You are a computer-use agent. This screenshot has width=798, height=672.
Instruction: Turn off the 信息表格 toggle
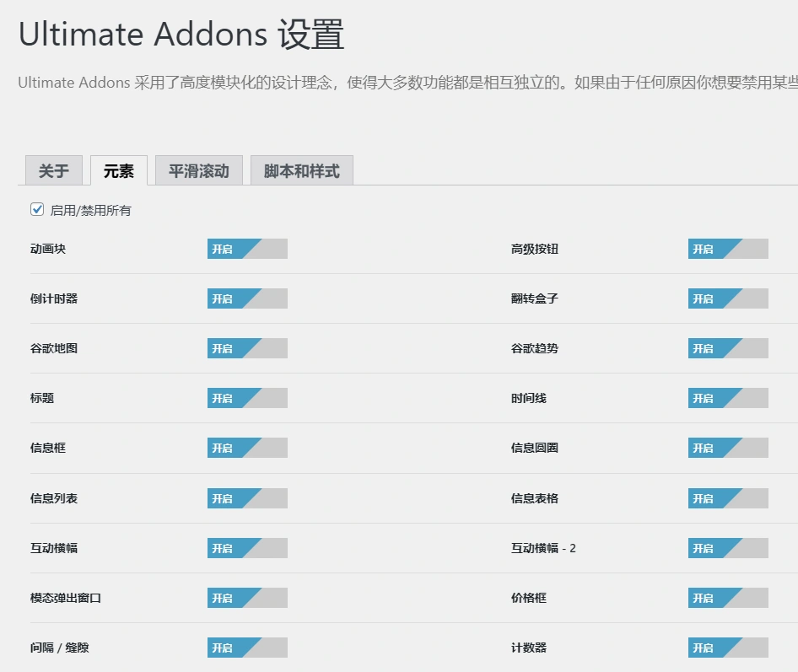click(727, 498)
